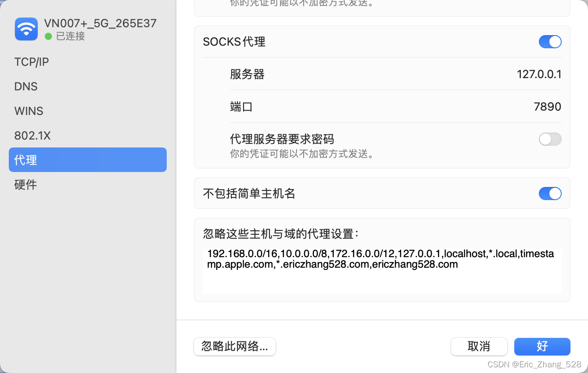
Task: Click the 忽略此网络... button
Action: (x=234, y=347)
